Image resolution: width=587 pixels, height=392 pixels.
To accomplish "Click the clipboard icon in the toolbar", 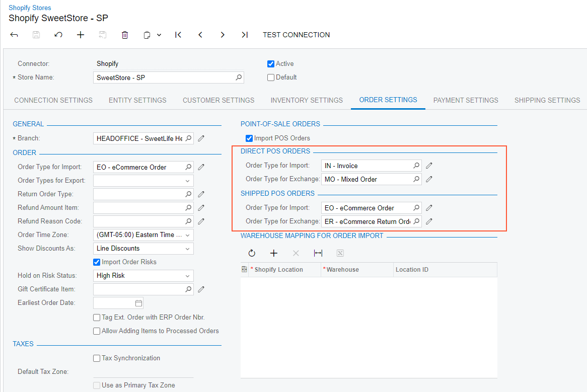I will pyautogui.click(x=147, y=35).
